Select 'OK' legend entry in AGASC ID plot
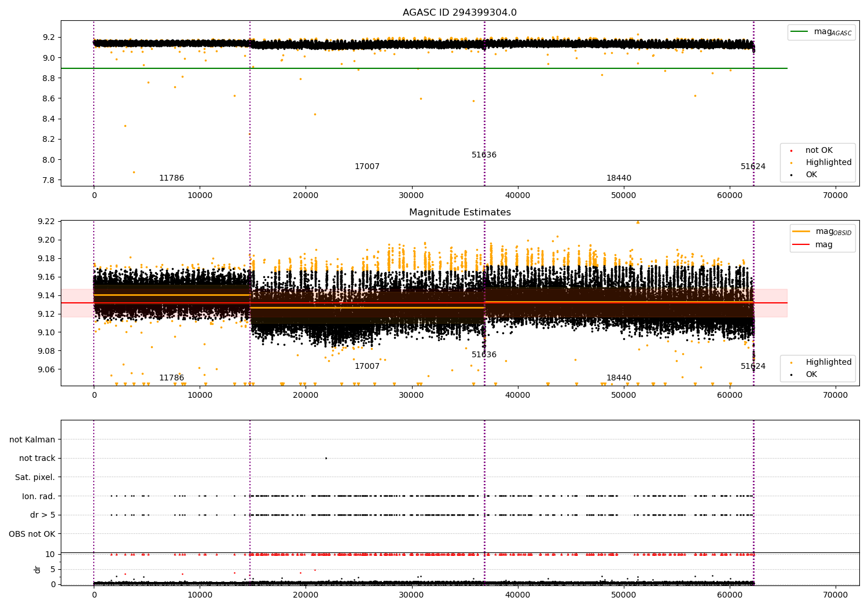868x608 pixels. pyautogui.click(x=811, y=175)
